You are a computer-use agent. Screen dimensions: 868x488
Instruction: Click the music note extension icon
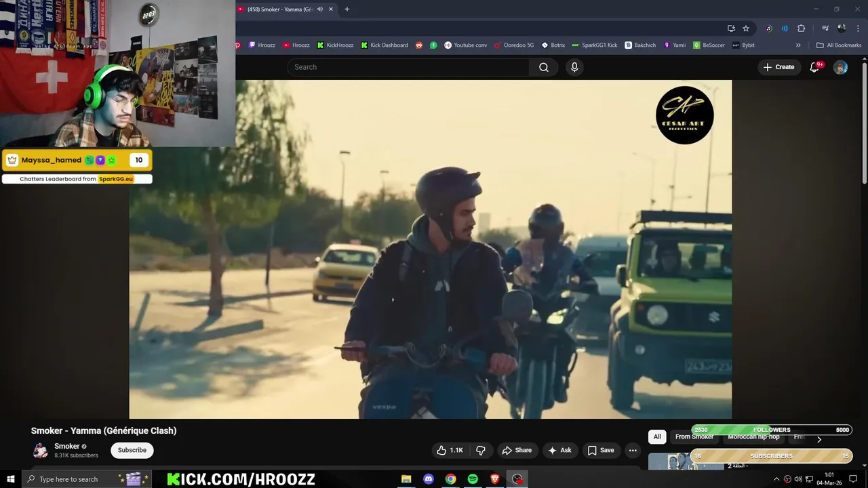[x=768, y=28]
